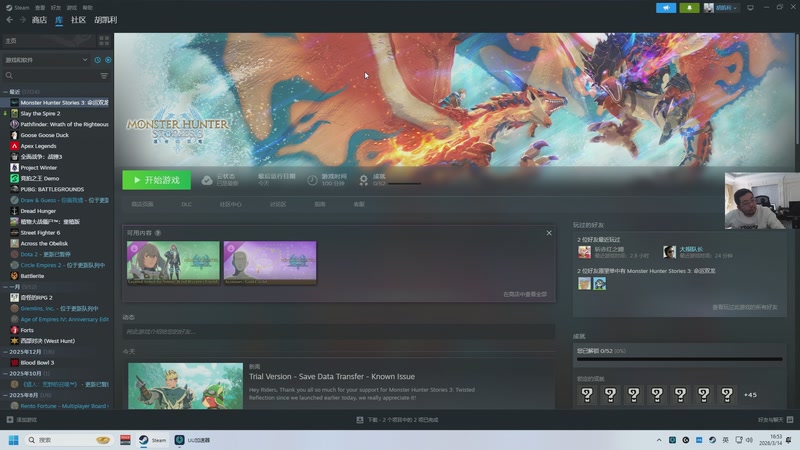The image size is (800, 450).
Task: Toggle sort by recent clock icon
Action: point(97,60)
